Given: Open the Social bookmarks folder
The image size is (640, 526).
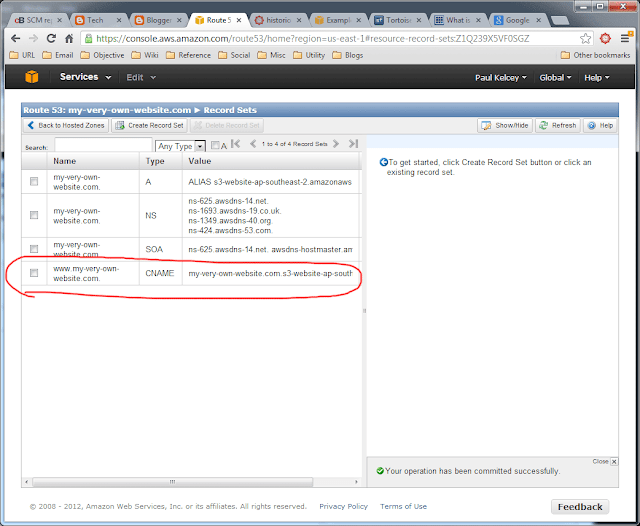Looking at the screenshot, I should 234,55.
